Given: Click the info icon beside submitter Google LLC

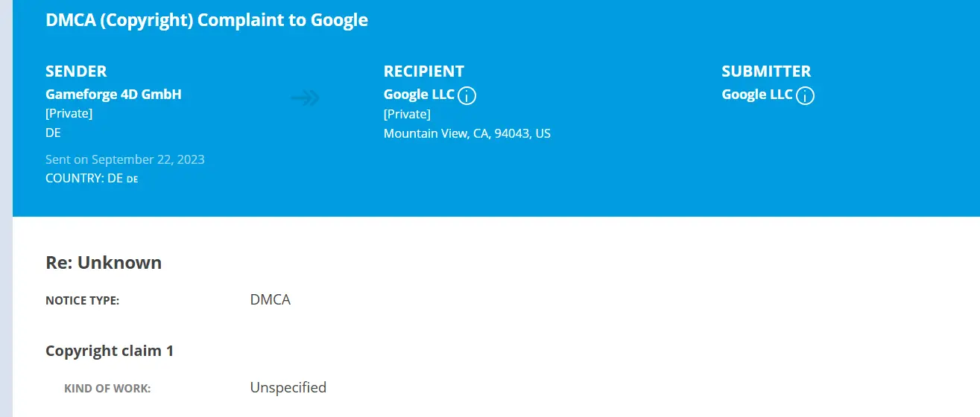Looking at the screenshot, I should coord(806,95).
